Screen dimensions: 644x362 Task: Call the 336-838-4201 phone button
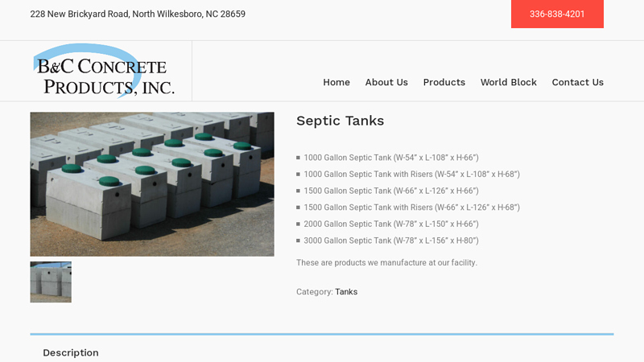pos(557,14)
